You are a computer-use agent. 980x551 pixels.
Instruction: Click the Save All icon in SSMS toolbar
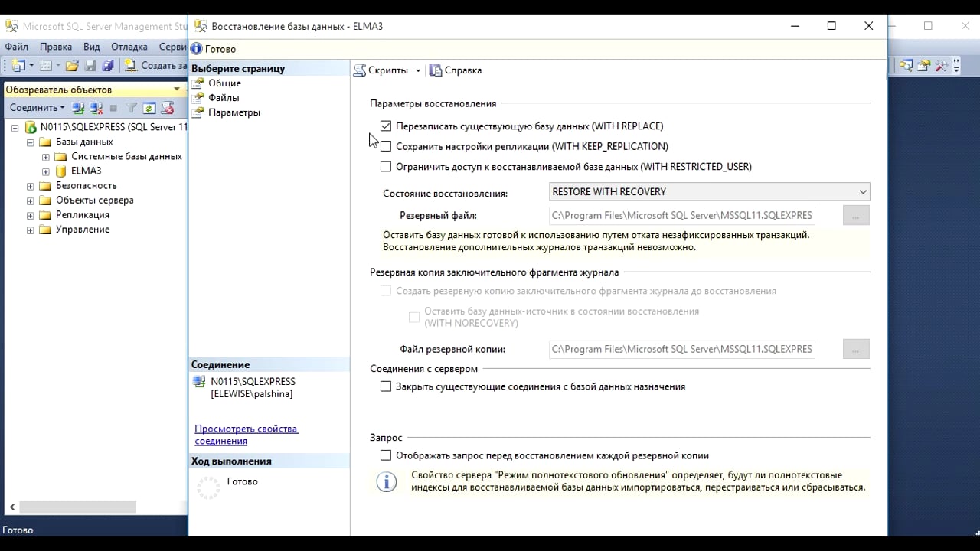pyautogui.click(x=108, y=66)
